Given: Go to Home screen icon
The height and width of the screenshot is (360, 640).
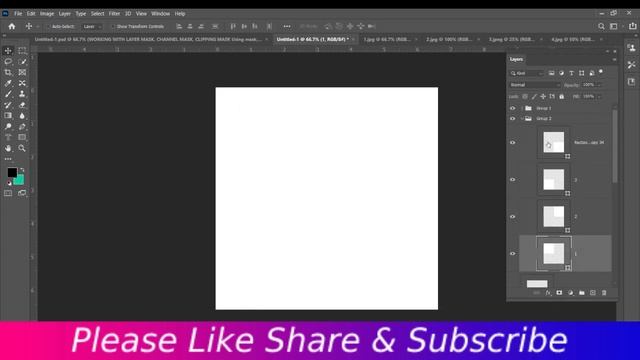Looking at the screenshot, I should point(12,27).
